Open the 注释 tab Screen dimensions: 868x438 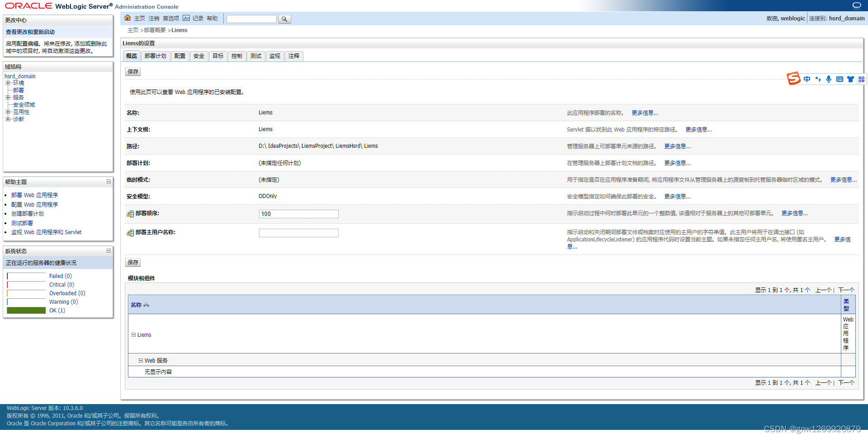(x=294, y=56)
